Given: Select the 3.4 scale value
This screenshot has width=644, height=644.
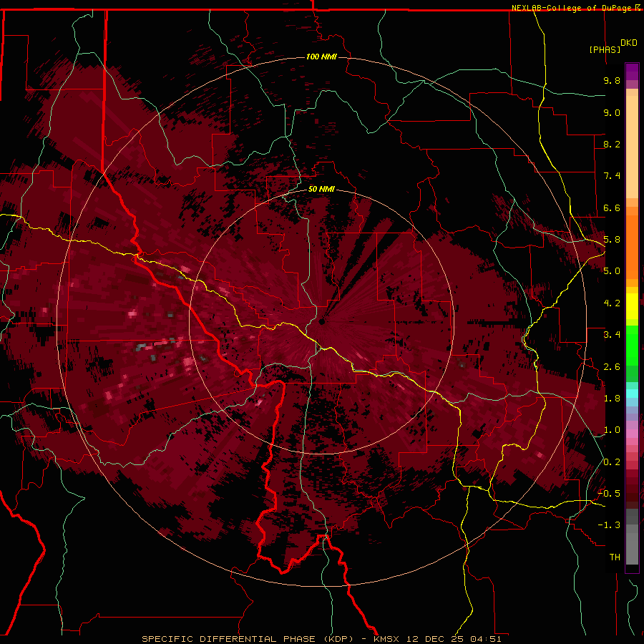Looking at the screenshot, I should (x=612, y=335).
